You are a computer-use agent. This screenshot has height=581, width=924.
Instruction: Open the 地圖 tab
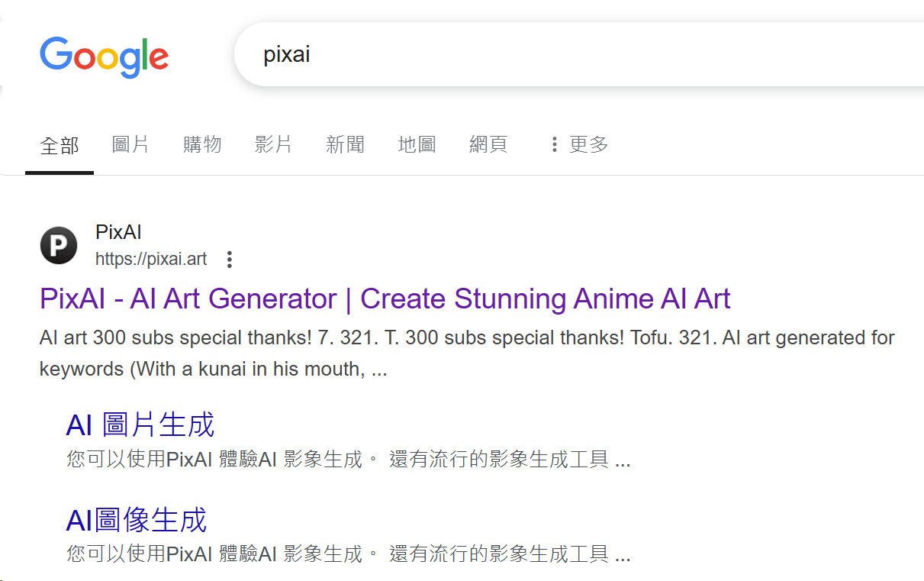click(x=417, y=144)
